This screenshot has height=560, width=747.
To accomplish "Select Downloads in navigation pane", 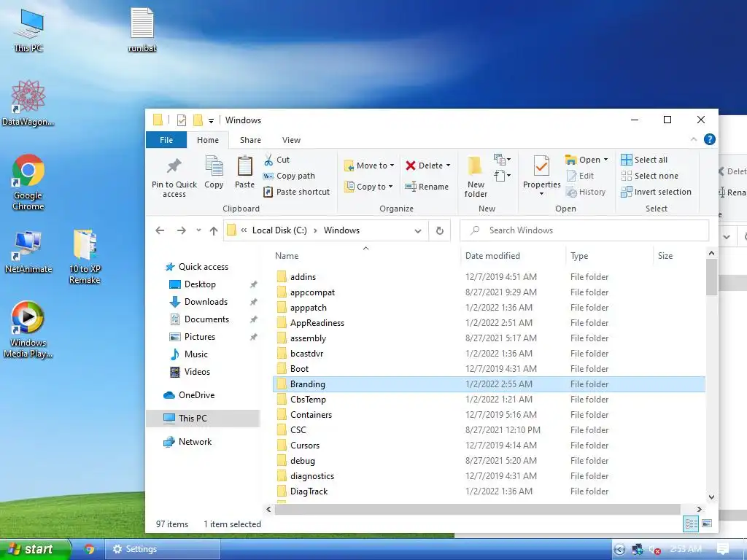I will pos(206,302).
